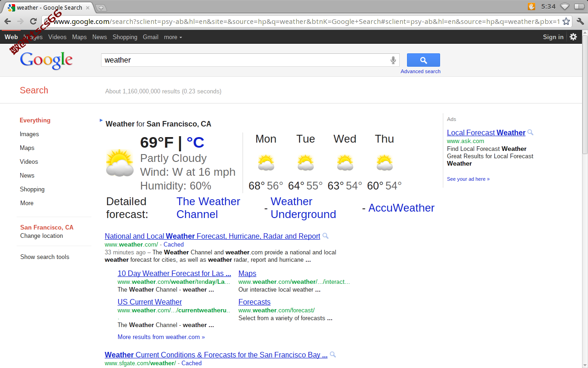Screen dimensions: 588x368
Task: Filter results by Shopping in sidebar
Action: click(x=32, y=189)
